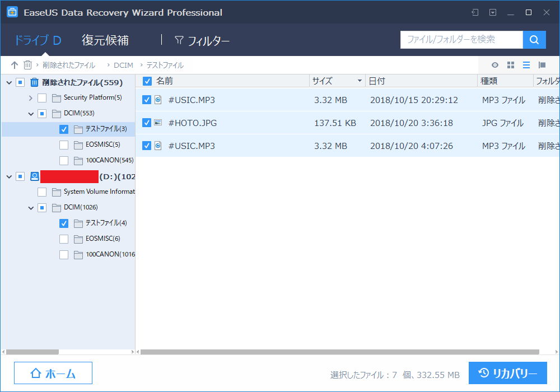Click the Security Platform folder icon
The width and height of the screenshot is (560, 392).
coord(56,98)
